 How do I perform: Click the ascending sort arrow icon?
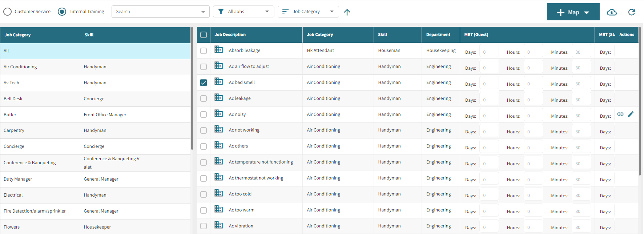pos(347,12)
